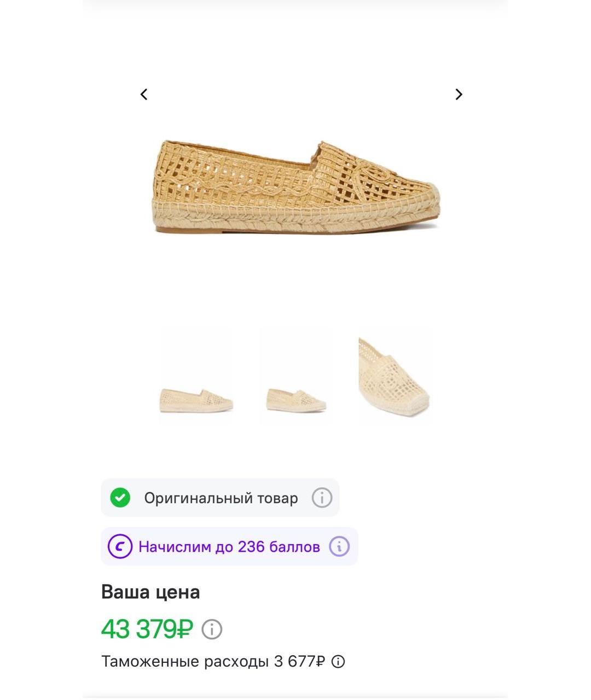Click the Таможенные расходы 3 677₽ text
591x700 pixels.
tap(213, 662)
